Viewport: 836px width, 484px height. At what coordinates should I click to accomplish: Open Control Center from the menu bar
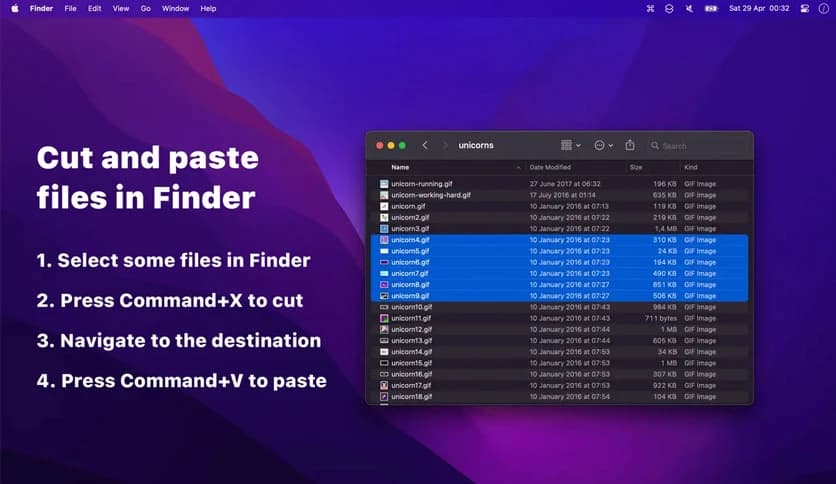tap(805, 9)
